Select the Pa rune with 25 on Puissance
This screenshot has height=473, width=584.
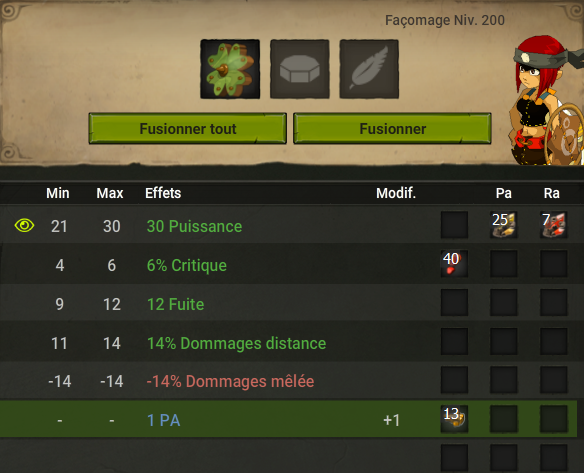(x=504, y=225)
